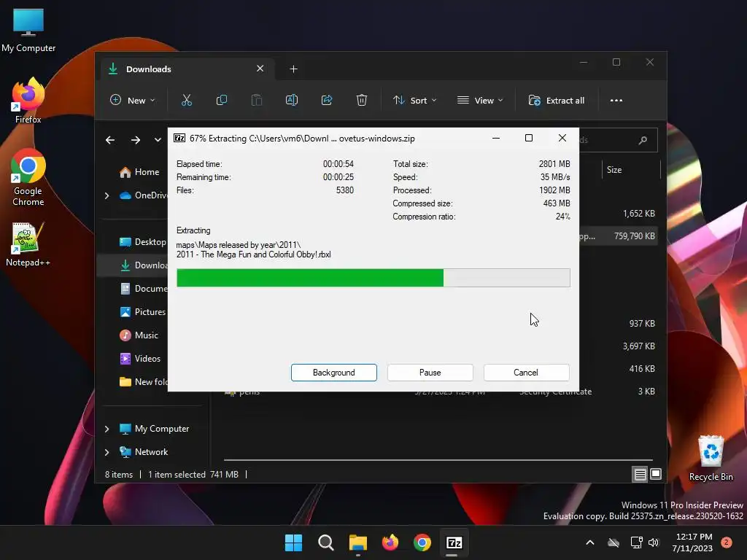Pause the extraction

click(x=430, y=373)
